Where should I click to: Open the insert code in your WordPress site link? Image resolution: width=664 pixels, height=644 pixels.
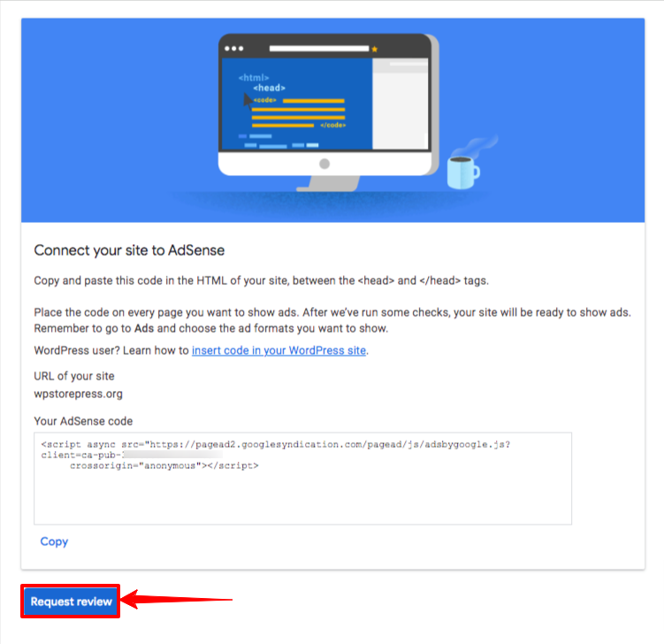coord(279,350)
